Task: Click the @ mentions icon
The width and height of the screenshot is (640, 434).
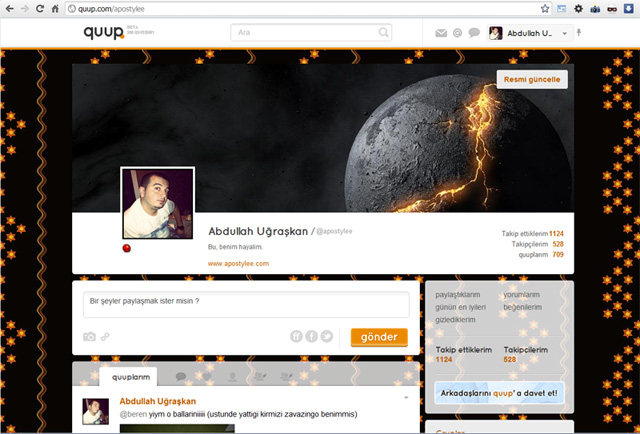Action: [457, 33]
